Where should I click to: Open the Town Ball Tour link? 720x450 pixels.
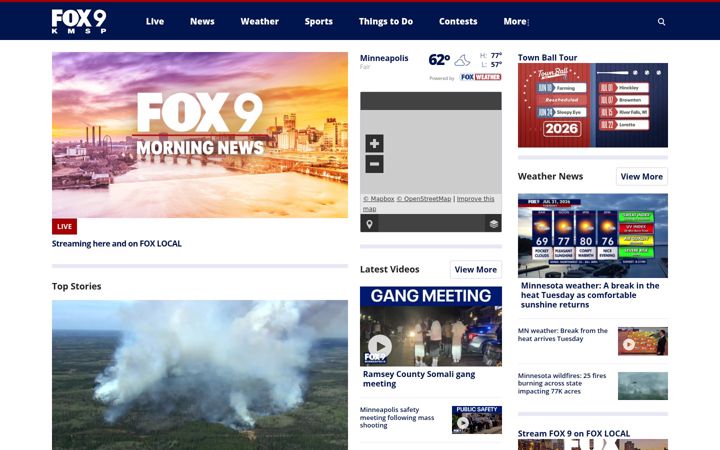coord(547,57)
